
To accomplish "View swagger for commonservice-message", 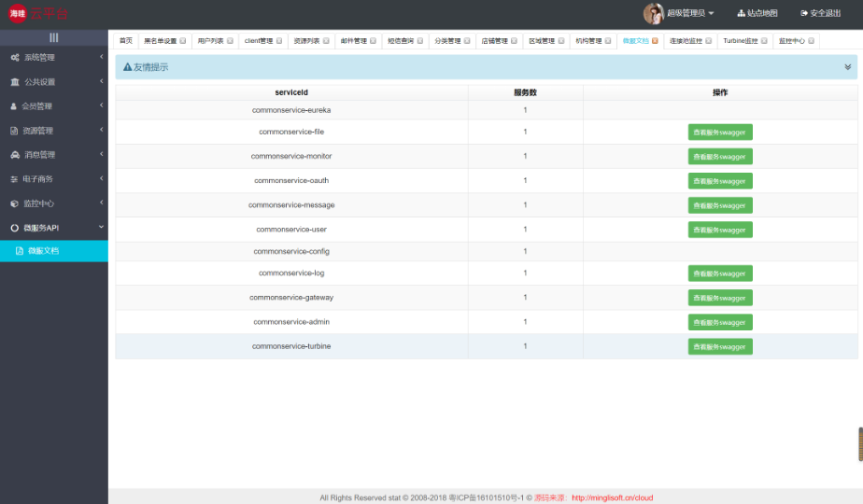I will tap(720, 205).
